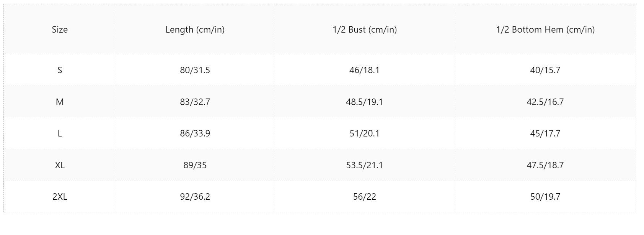Click length value 83/32.7
This screenshot has width=644, height=235.
click(x=195, y=102)
